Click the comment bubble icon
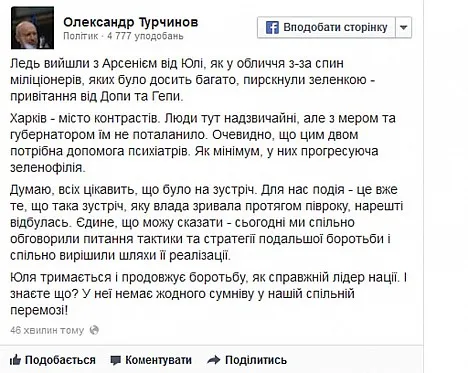The height and width of the screenshot is (373, 468). point(115,360)
